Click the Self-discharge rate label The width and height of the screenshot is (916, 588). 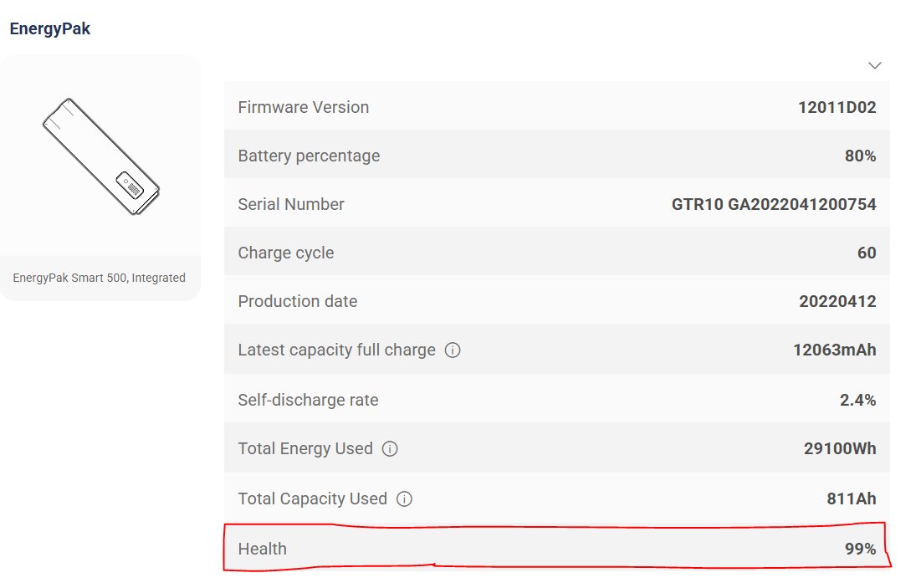(x=308, y=400)
